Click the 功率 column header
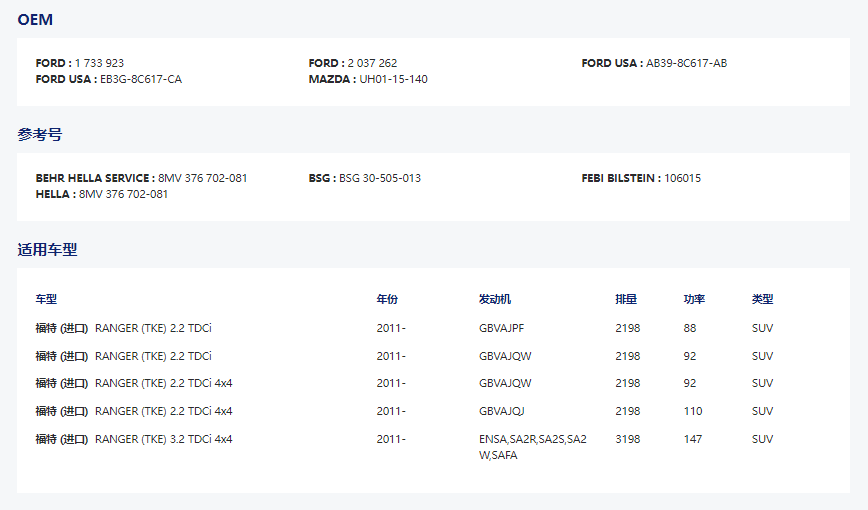This screenshot has height=510, width=868. click(x=694, y=299)
